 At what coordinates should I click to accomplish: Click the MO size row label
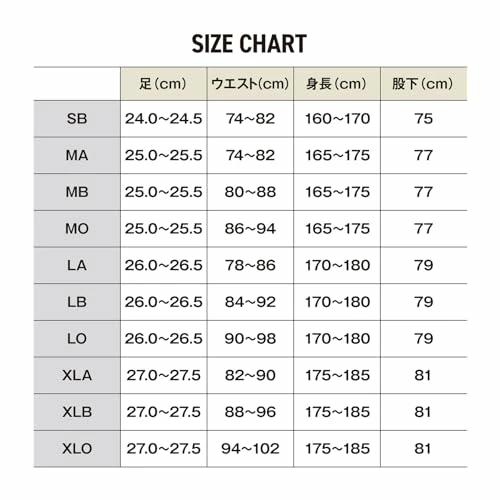77,229
